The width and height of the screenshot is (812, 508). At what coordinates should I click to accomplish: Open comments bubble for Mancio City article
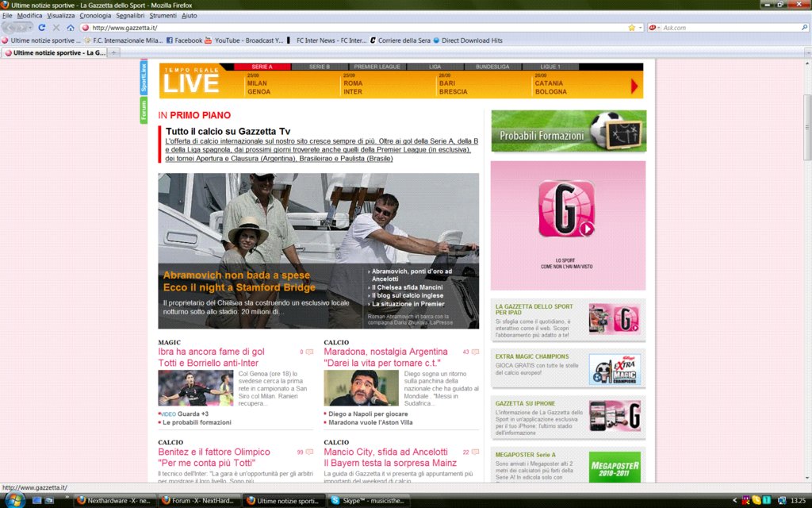[x=475, y=452]
